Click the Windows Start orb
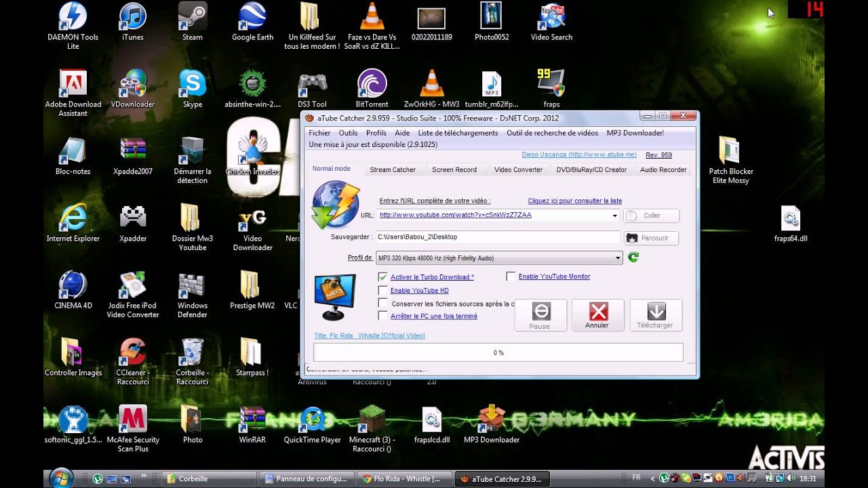Viewport: 868px width, 488px height. 61,477
